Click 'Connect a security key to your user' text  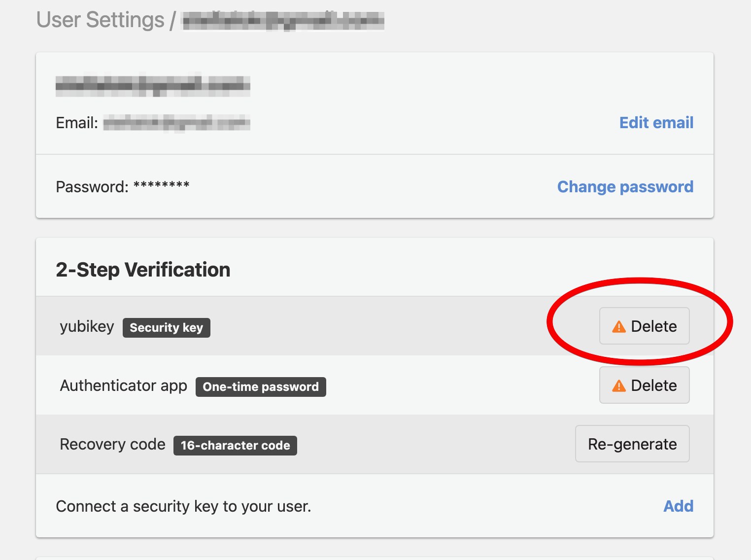click(183, 506)
